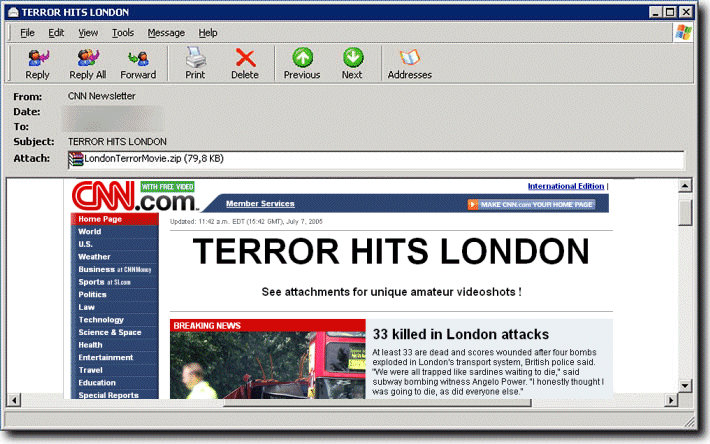The image size is (710, 444).
Task: Click the Member Services link
Action: click(260, 204)
